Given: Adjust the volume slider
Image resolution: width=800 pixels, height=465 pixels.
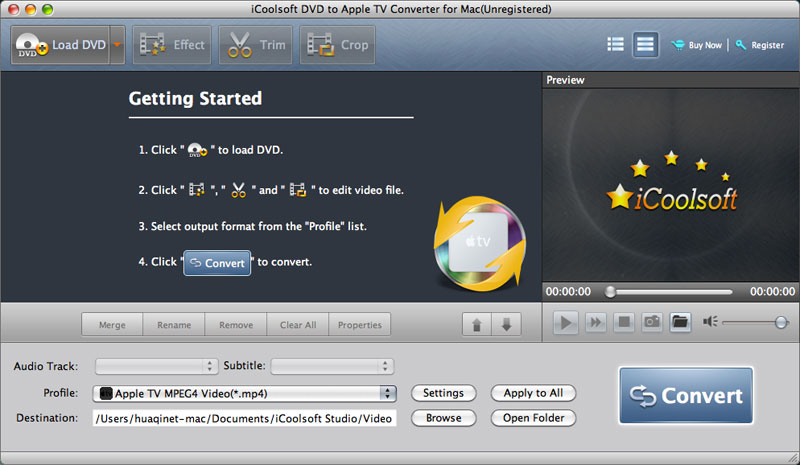Looking at the screenshot, I should [779, 322].
